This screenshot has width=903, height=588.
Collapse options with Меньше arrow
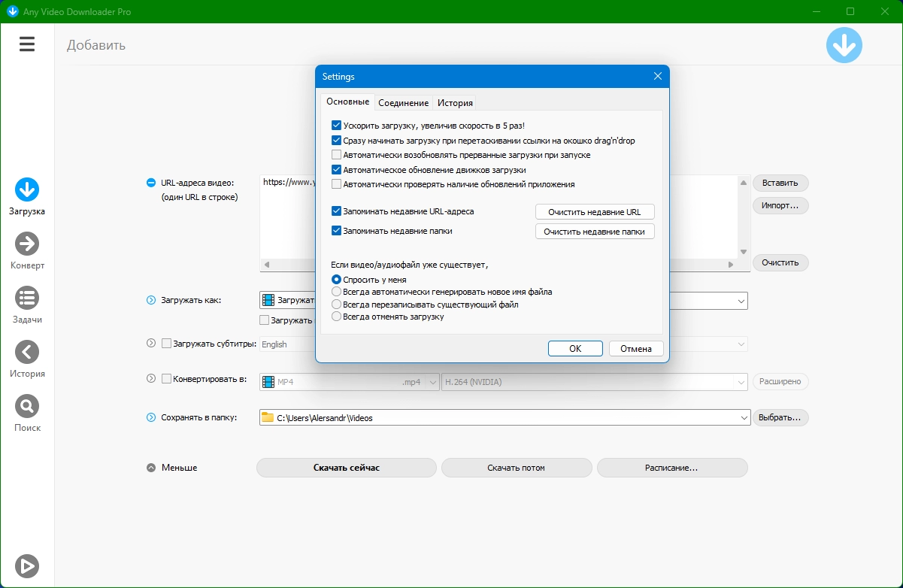coord(150,468)
